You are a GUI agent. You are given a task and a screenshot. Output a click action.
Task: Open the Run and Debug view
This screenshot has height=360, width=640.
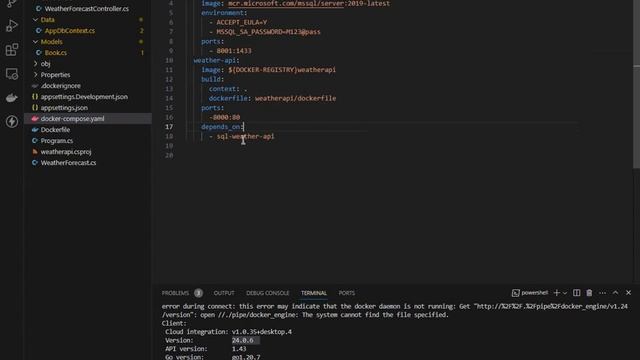tap(11, 26)
